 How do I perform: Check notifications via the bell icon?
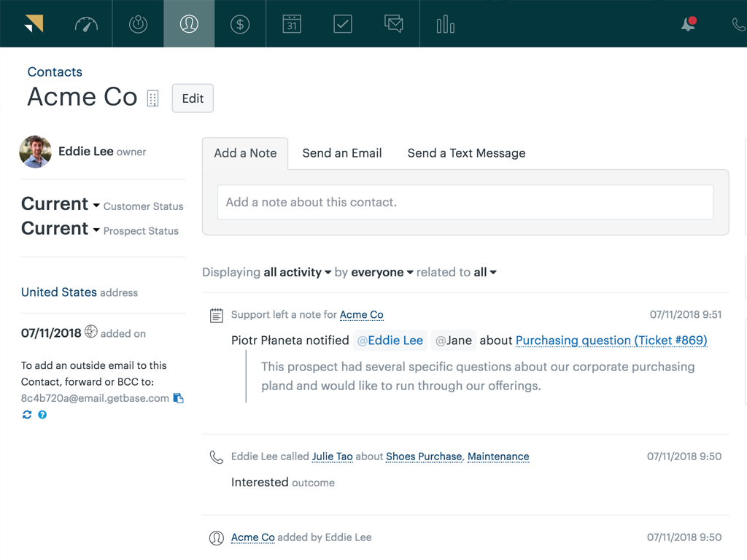[686, 23]
